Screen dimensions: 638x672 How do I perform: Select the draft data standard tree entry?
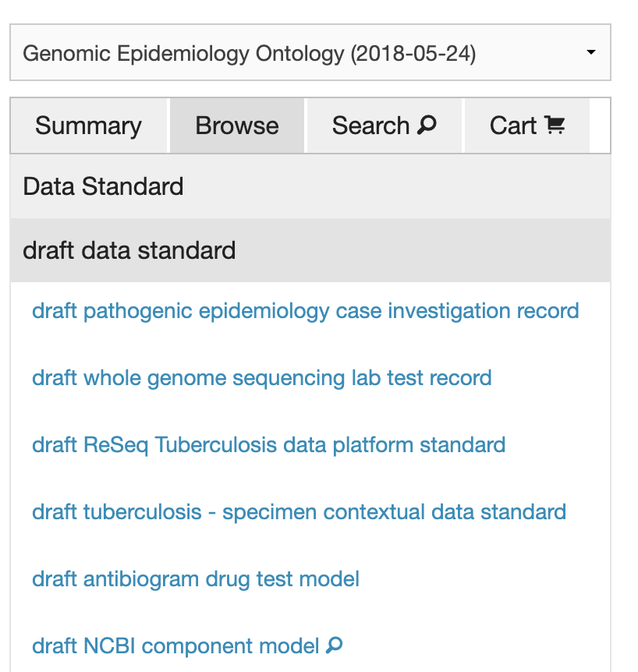[x=129, y=250]
